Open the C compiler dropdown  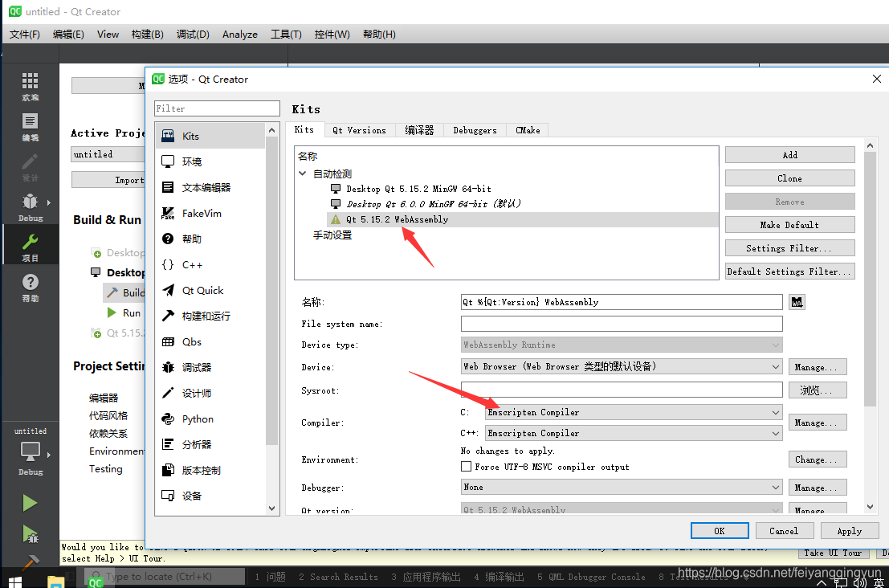[633, 412]
